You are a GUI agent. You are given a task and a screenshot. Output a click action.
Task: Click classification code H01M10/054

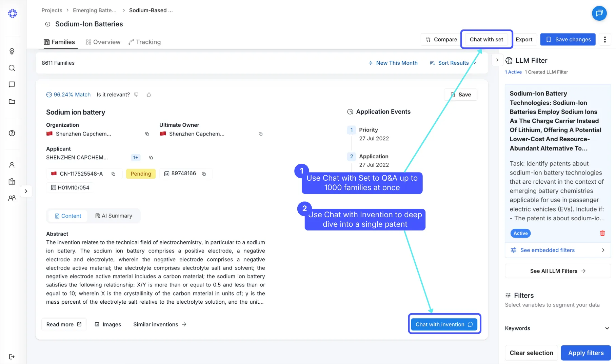[70, 188]
